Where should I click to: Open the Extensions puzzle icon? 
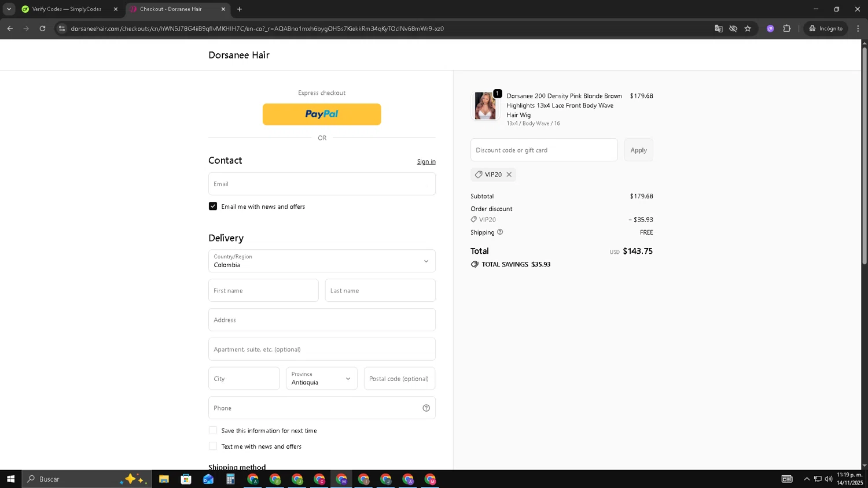(787, 28)
